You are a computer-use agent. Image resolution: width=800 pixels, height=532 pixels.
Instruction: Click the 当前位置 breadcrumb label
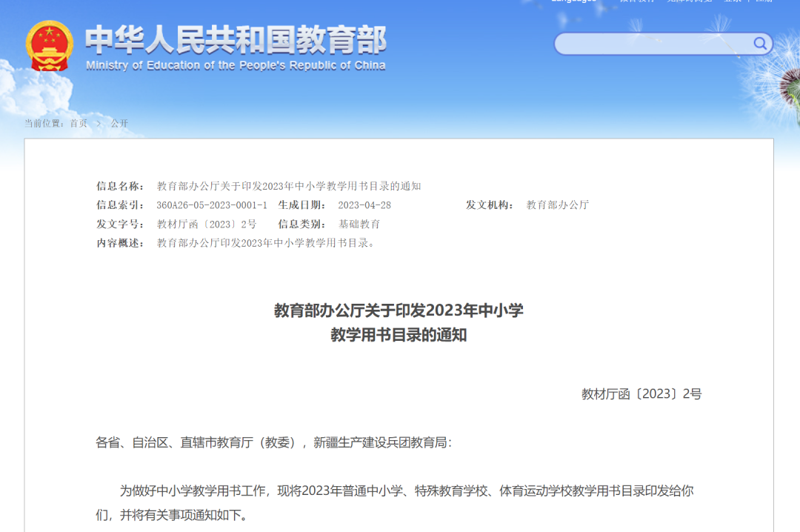point(44,124)
